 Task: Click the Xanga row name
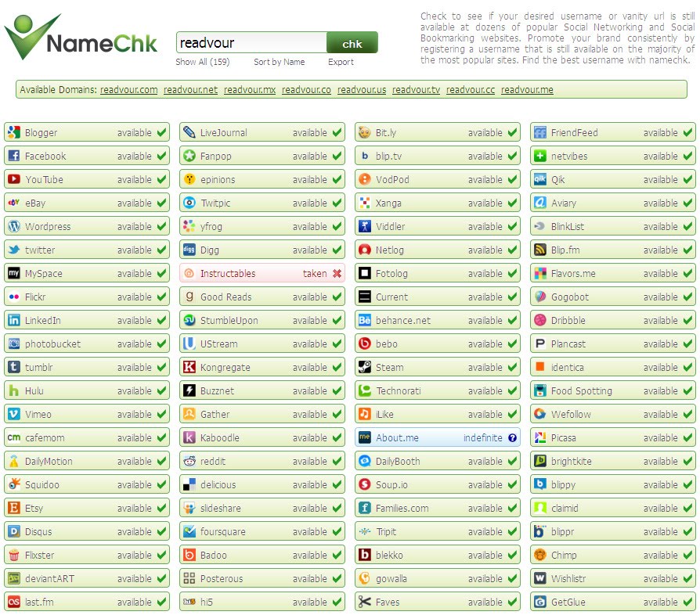[388, 203]
